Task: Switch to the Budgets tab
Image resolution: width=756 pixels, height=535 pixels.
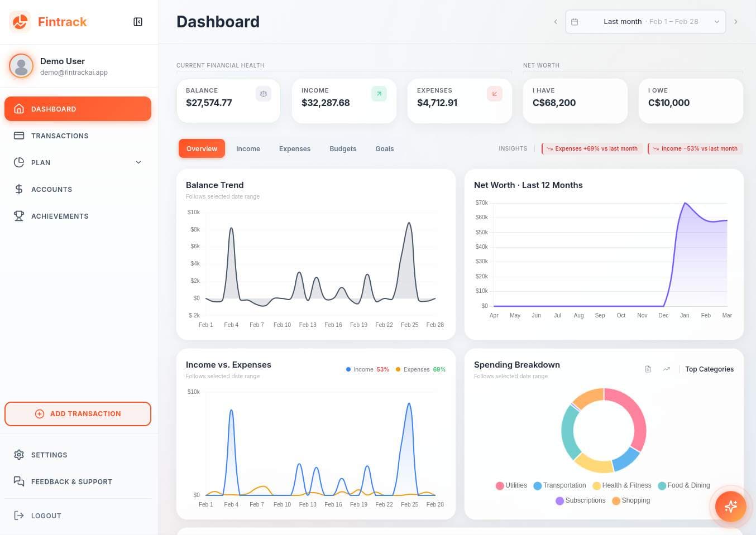Action: coord(343,148)
